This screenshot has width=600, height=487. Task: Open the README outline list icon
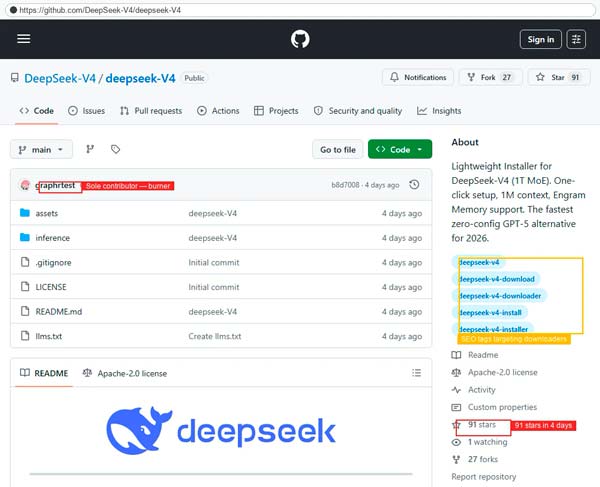pyautogui.click(x=416, y=373)
